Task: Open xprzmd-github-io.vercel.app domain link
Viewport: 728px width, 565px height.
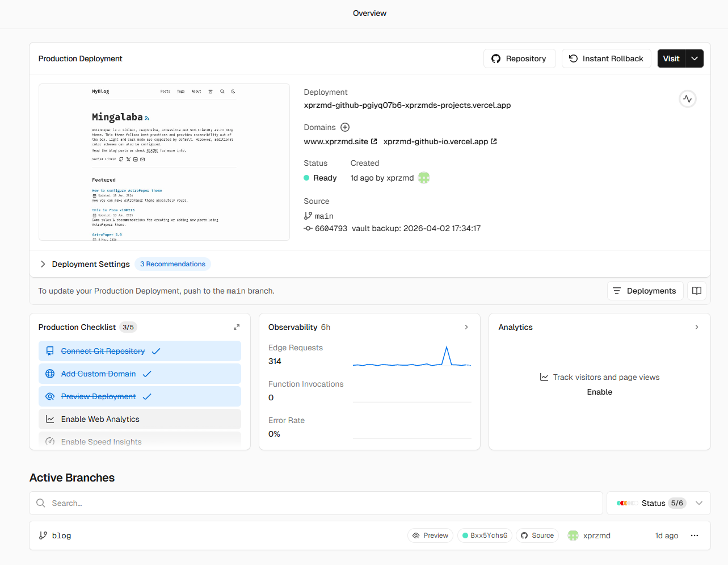Action: (x=440, y=141)
